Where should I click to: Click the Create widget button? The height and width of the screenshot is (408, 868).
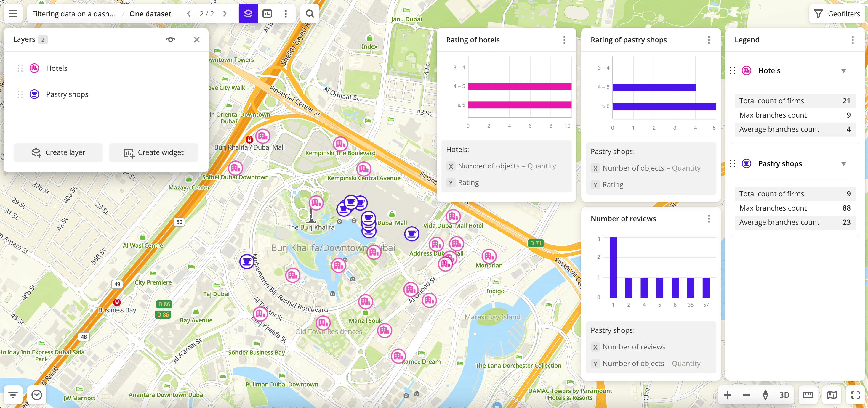pyautogui.click(x=154, y=152)
